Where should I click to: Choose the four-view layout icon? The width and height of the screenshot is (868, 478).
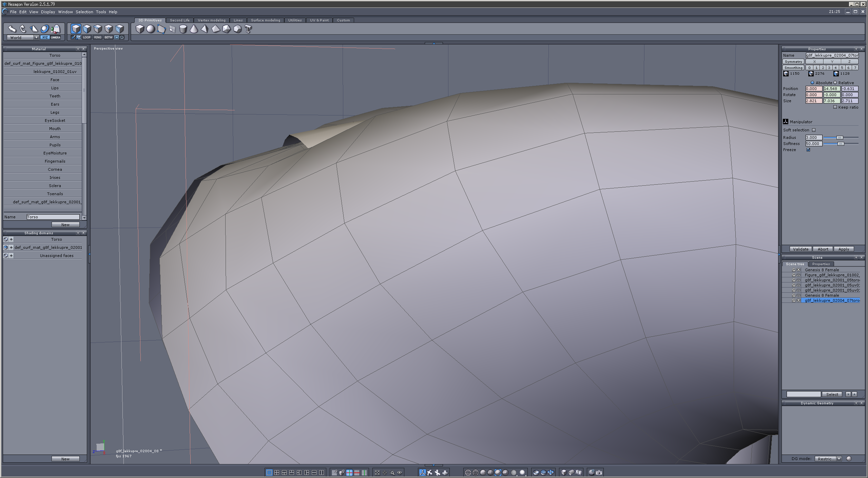(277, 472)
